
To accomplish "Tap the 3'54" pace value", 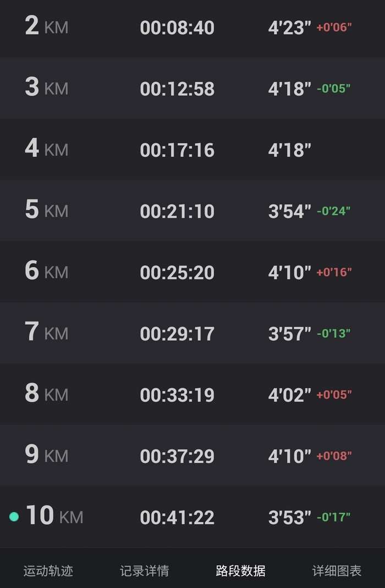I will (x=289, y=211).
